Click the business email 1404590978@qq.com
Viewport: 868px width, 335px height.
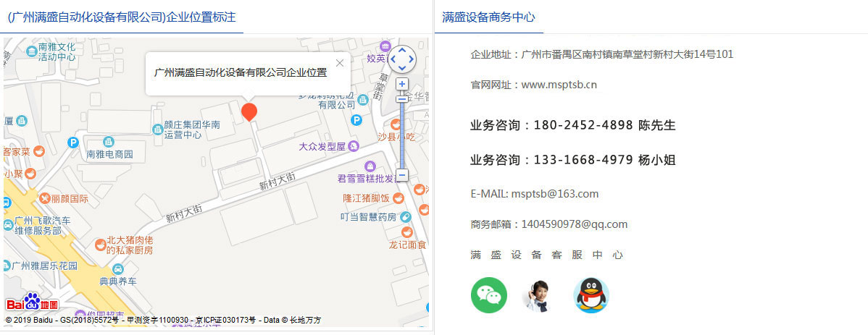click(x=574, y=224)
